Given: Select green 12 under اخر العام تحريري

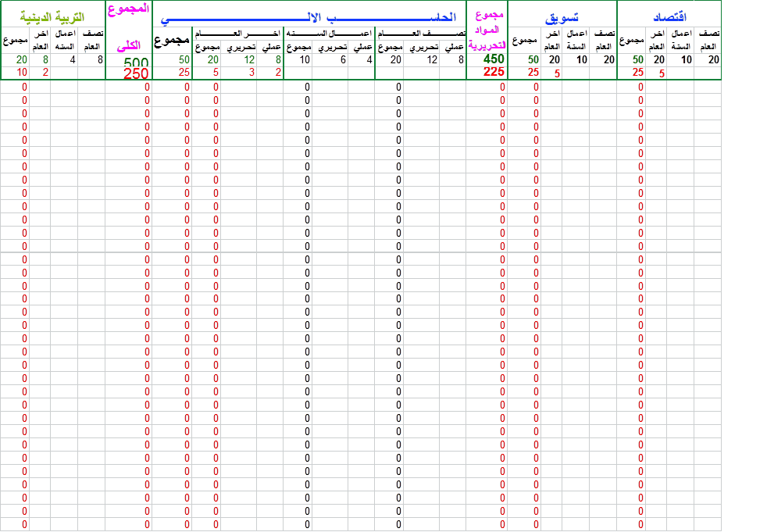Looking at the screenshot, I should tap(249, 59).
